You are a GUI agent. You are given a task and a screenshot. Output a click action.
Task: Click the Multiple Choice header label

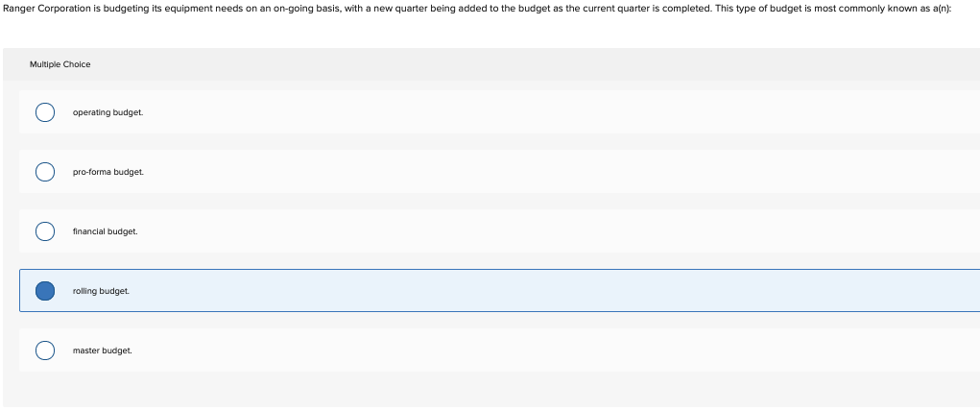[60, 64]
